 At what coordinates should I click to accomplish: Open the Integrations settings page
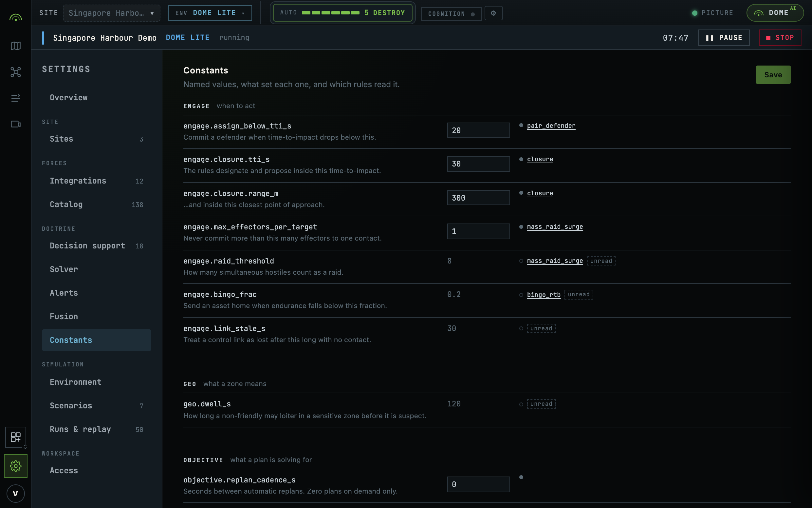click(96, 181)
